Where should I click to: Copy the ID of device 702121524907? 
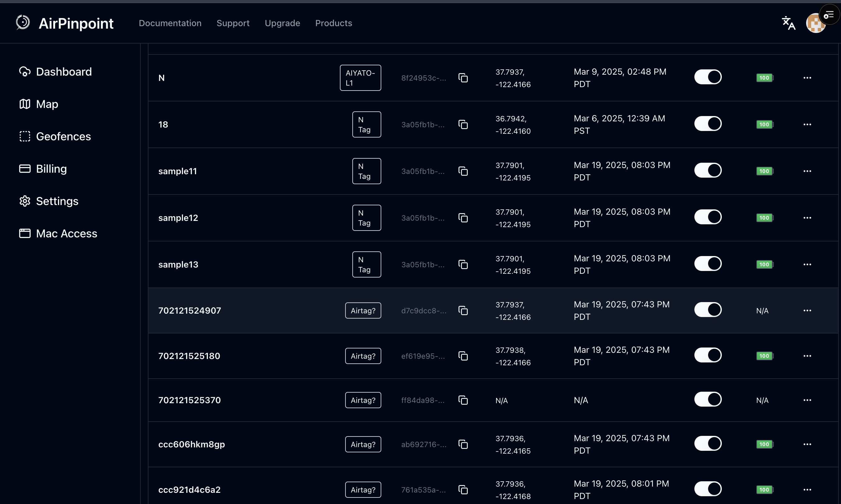pyautogui.click(x=463, y=310)
